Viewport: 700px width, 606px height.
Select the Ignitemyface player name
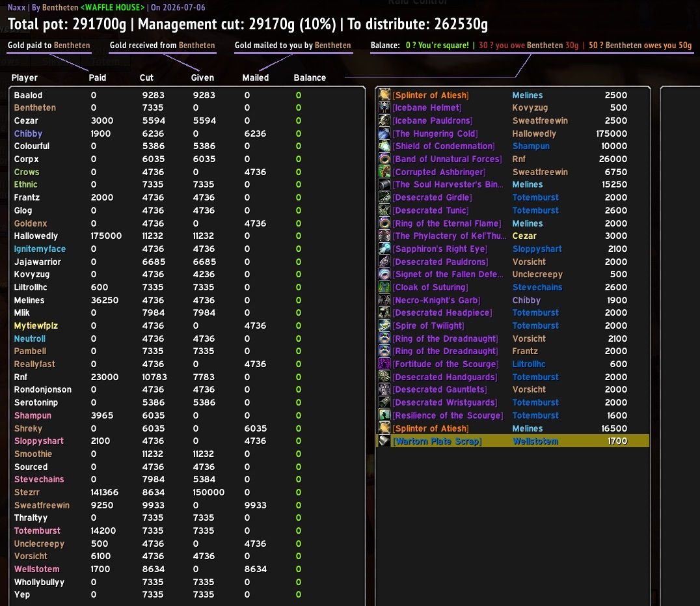click(40, 249)
